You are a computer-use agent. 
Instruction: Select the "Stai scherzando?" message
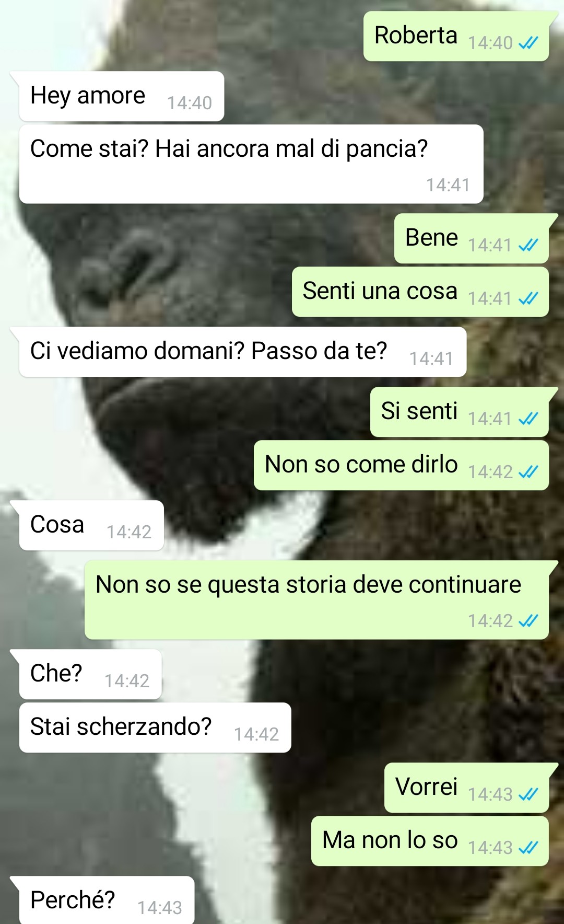(x=155, y=727)
